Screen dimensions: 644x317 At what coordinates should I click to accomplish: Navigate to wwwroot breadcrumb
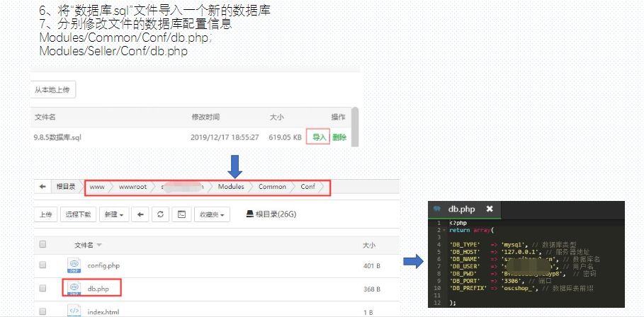tap(132, 187)
